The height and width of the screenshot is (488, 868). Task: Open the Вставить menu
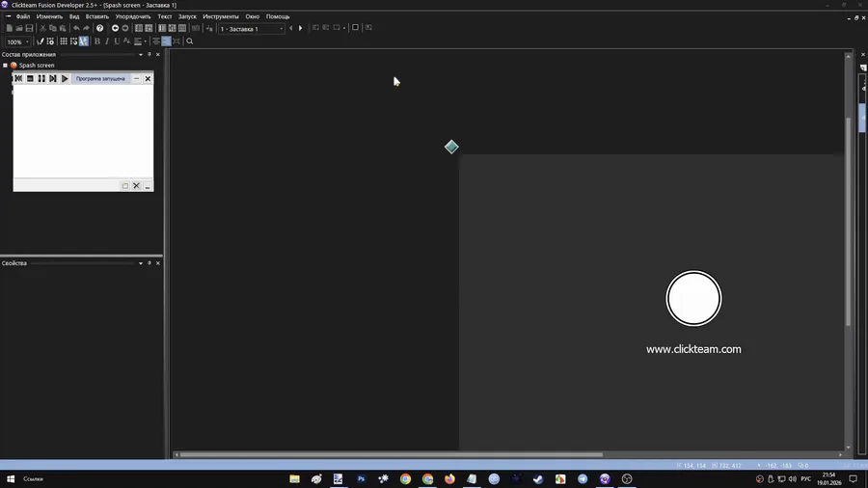97,16
